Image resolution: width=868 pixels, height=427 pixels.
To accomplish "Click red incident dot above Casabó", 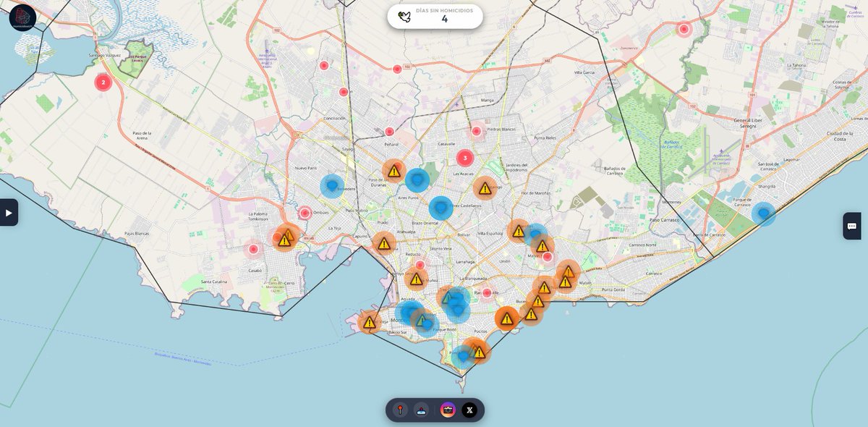I will (x=253, y=250).
